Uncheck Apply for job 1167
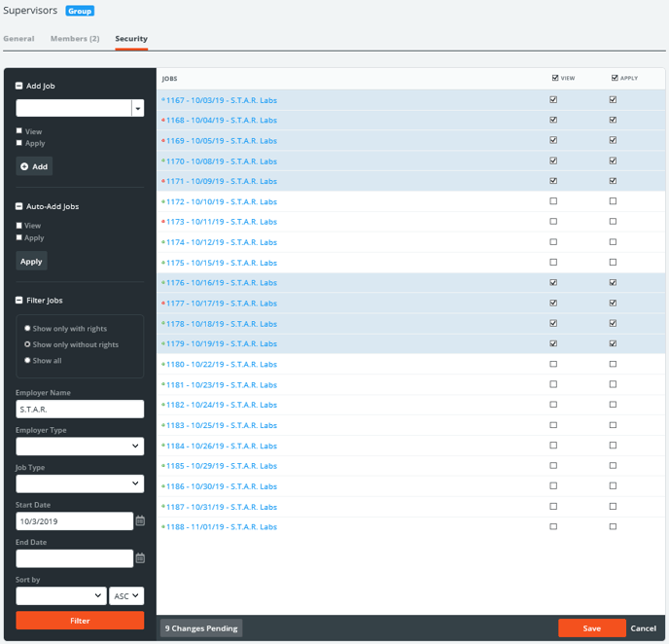Viewport: 669px width, 644px height. click(x=613, y=99)
